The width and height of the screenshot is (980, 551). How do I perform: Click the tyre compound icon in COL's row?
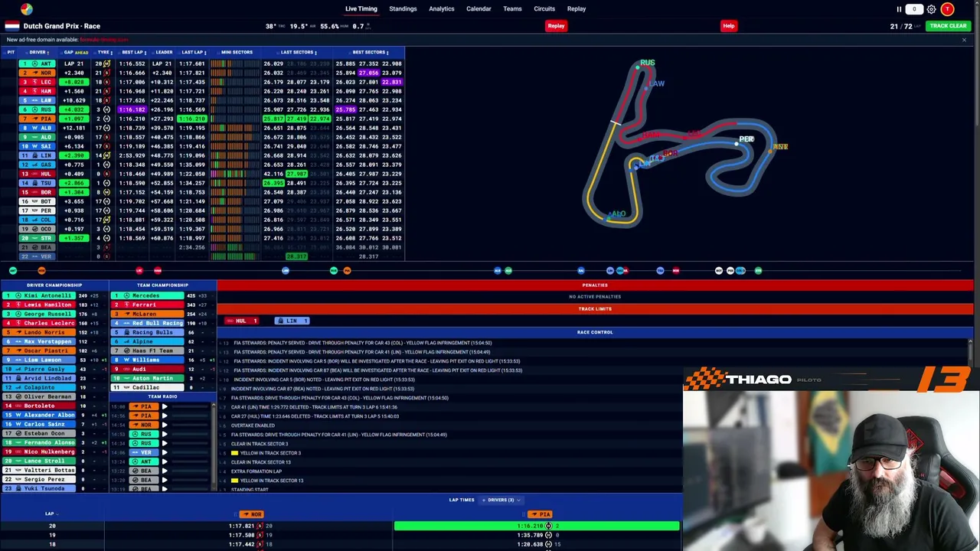(107, 220)
